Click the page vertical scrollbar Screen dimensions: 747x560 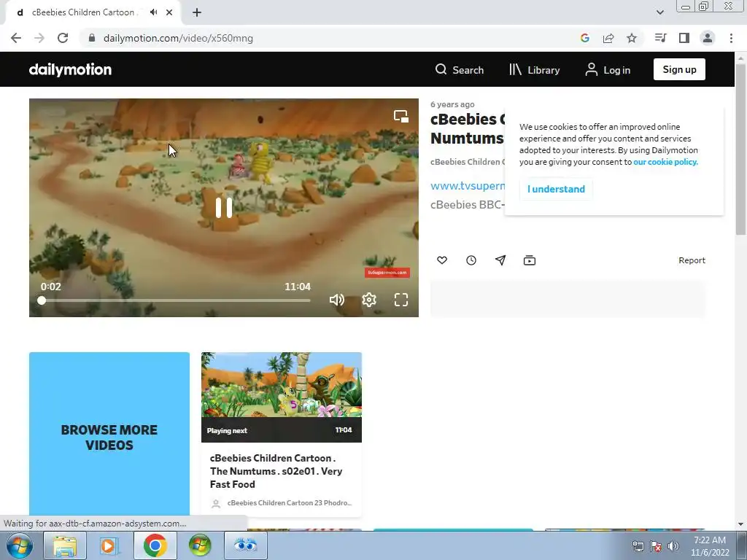pos(740,150)
